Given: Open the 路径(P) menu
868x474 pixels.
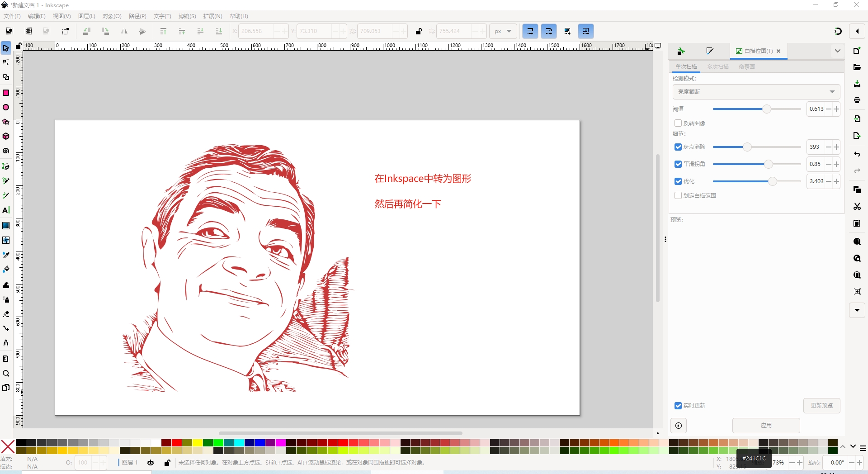Looking at the screenshot, I should [137, 16].
